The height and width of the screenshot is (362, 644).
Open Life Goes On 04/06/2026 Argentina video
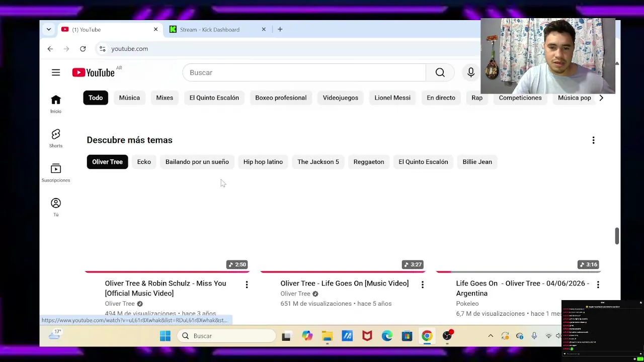[523, 288]
